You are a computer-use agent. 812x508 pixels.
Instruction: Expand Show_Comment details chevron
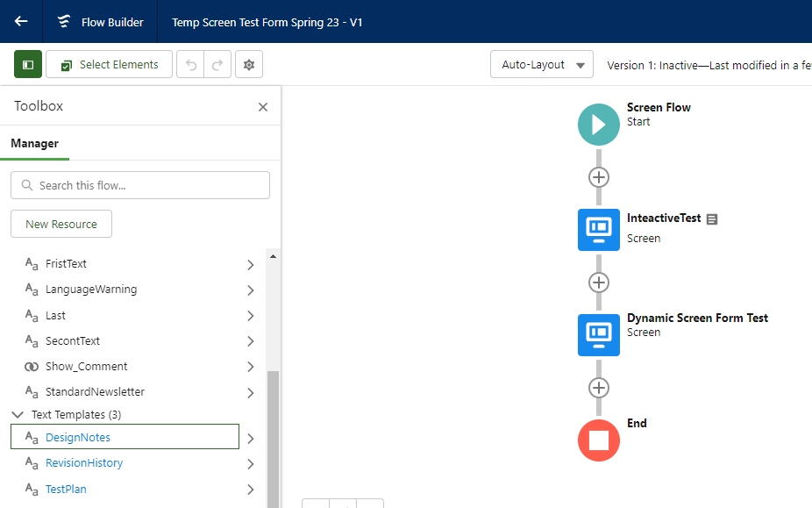[251, 367]
